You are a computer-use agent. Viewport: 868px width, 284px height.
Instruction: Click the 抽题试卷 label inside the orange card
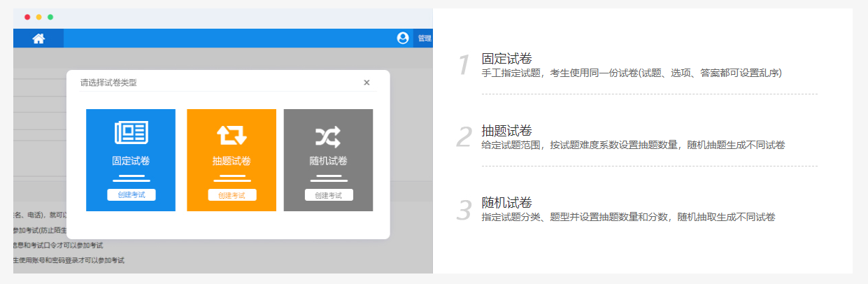(232, 161)
